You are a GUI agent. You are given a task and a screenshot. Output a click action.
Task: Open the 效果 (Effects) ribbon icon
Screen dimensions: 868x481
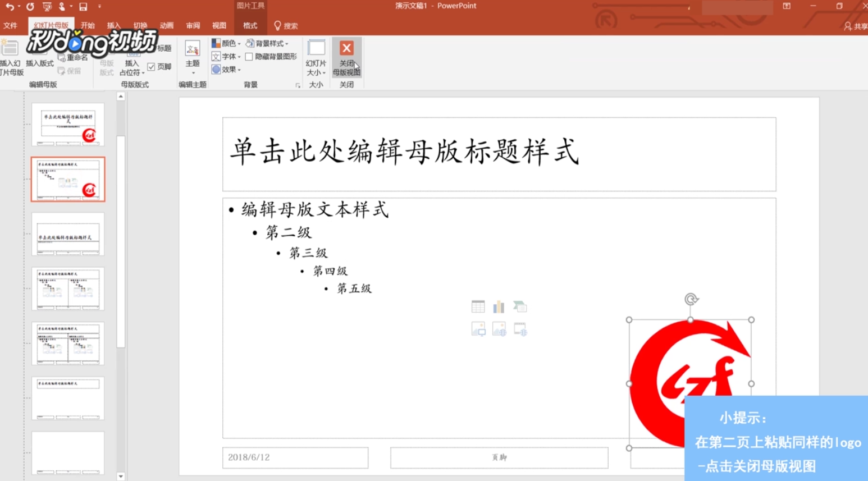tap(225, 69)
